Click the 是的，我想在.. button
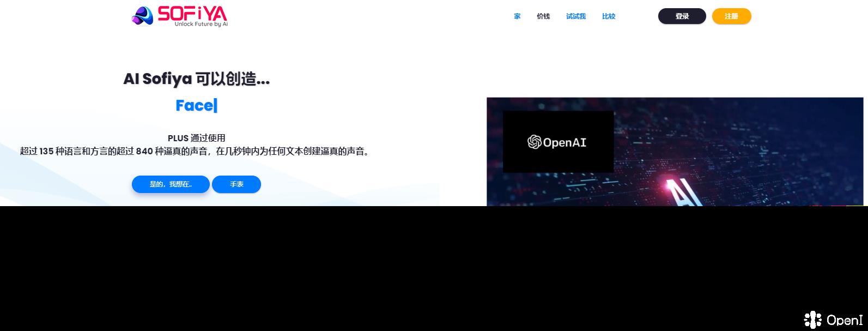 171,184
